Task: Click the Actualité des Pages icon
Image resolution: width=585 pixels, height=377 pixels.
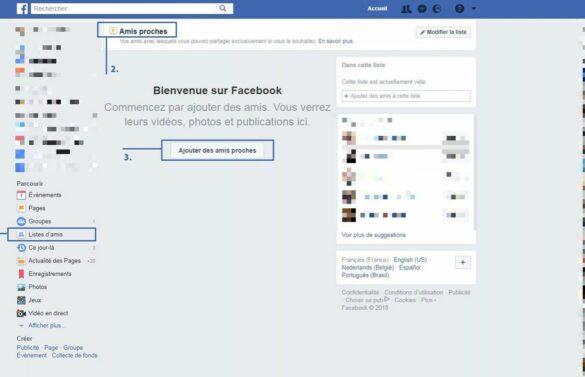Action: pos(21,261)
